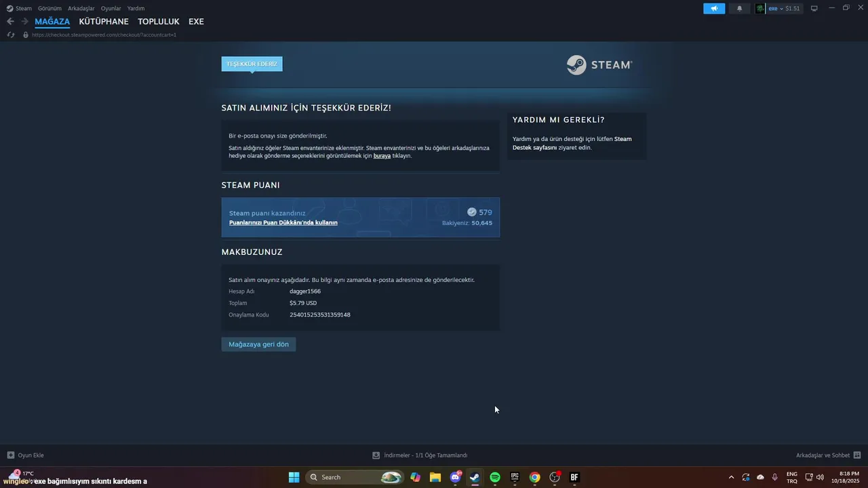Click Steam taskbar icon

point(475,477)
